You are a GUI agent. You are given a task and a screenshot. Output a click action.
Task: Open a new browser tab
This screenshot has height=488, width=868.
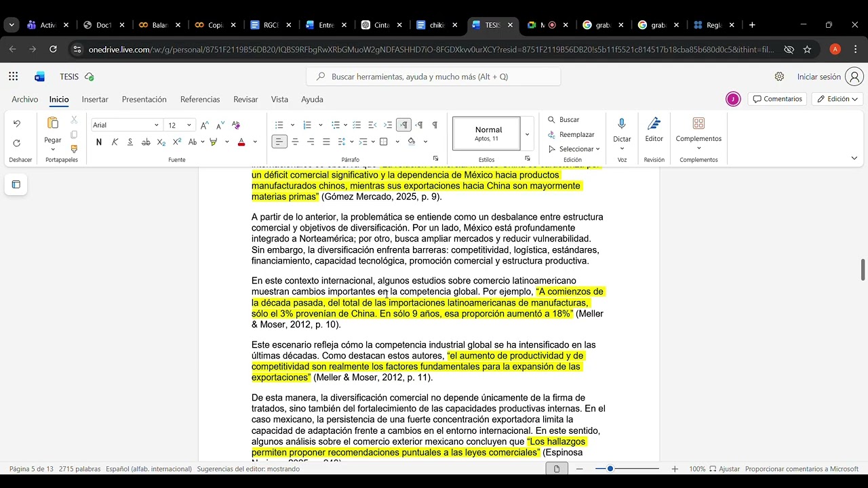coord(752,25)
